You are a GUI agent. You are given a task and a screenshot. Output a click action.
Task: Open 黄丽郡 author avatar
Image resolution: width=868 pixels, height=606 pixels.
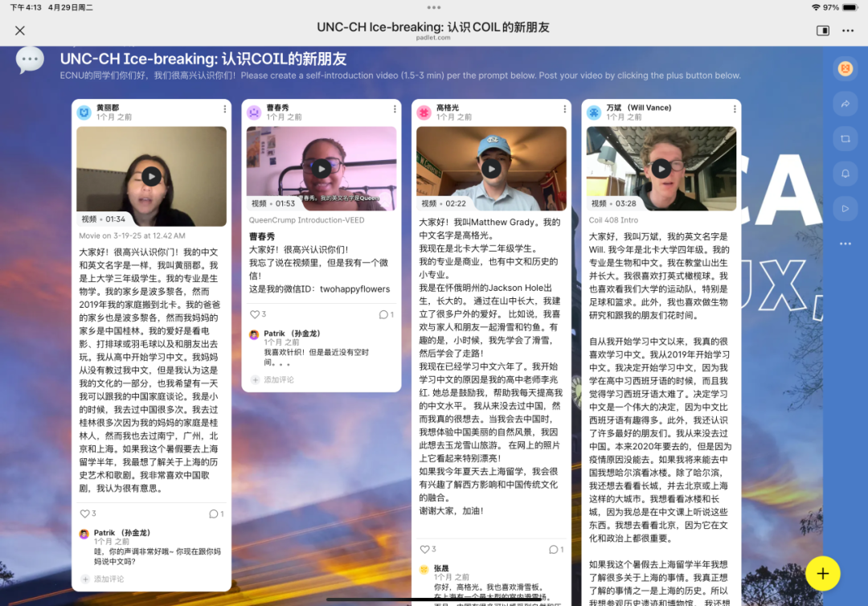tap(84, 113)
